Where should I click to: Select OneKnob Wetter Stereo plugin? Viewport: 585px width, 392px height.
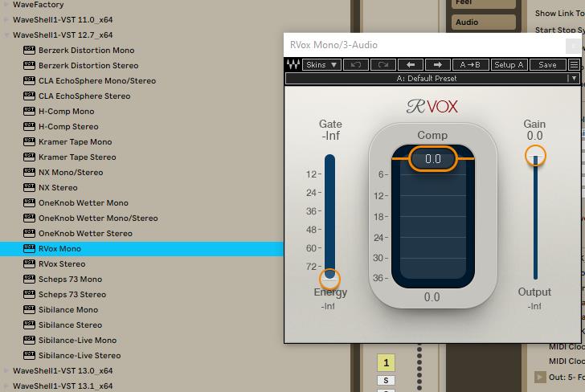click(85, 234)
